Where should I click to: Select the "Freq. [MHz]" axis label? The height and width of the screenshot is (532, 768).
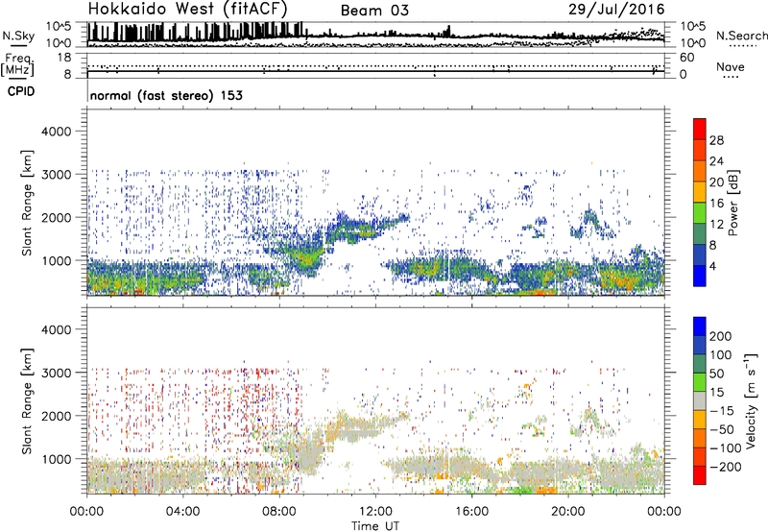click(17, 65)
